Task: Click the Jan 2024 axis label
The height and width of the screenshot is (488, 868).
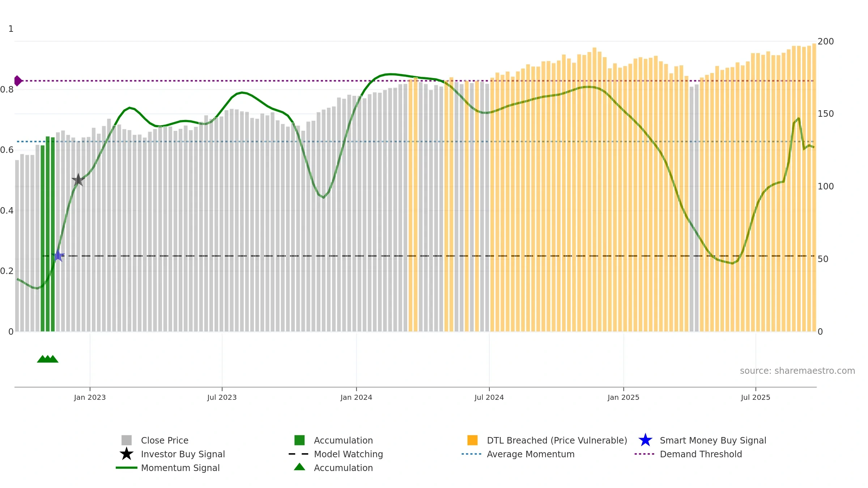Action: pos(356,397)
